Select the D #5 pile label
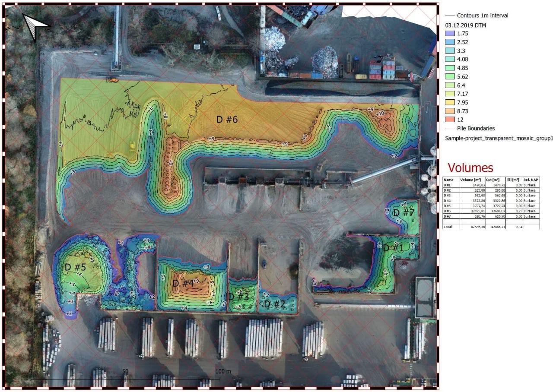 [75, 267]
